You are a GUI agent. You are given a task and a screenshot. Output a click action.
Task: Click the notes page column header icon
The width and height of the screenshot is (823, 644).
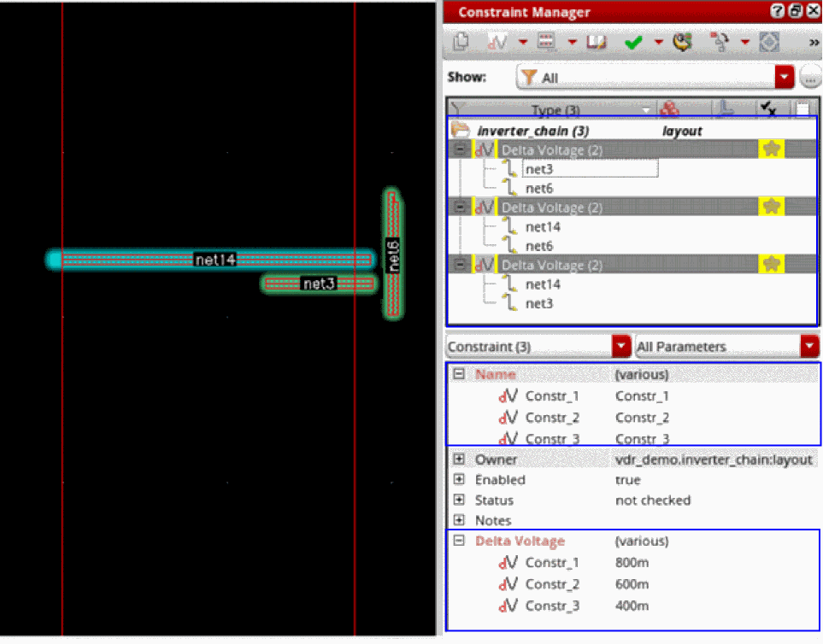point(802,108)
